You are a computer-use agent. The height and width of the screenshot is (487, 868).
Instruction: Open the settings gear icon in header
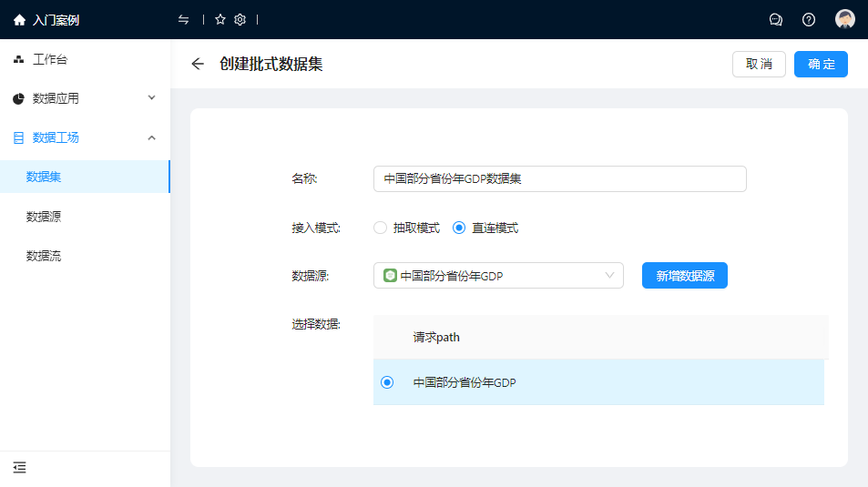point(240,20)
